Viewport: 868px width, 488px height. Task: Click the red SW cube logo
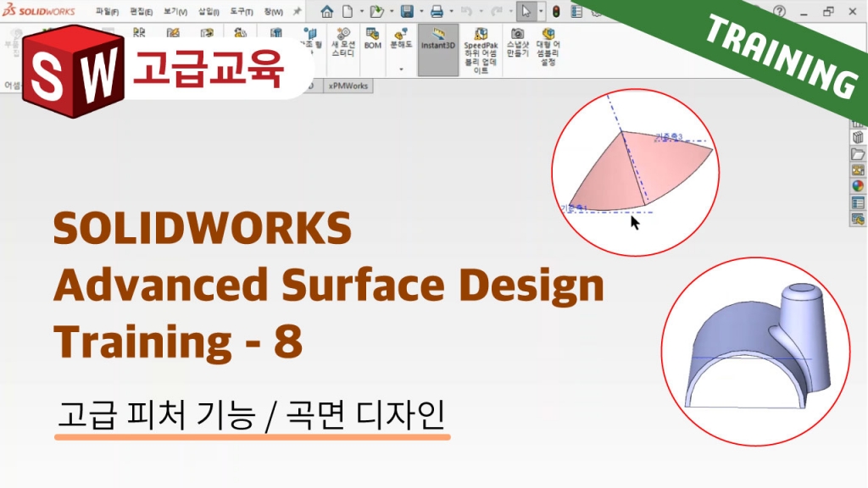pyautogui.click(x=74, y=72)
